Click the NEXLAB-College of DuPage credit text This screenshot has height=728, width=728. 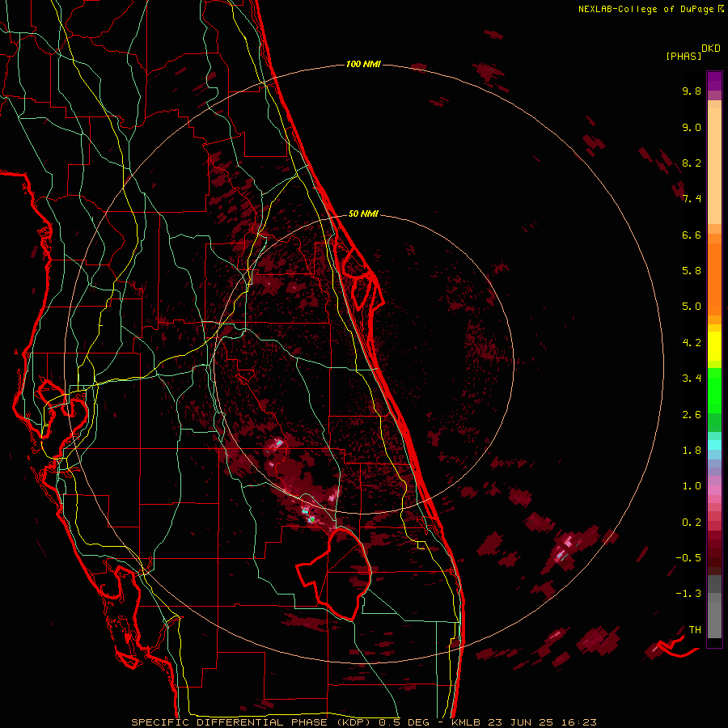[650, 9]
